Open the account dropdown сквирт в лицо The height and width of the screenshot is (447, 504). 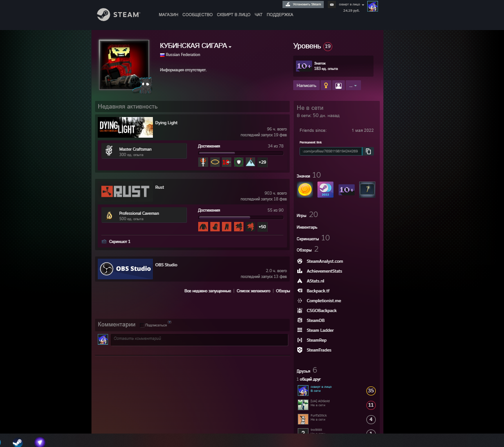click(x=352, y=4)
